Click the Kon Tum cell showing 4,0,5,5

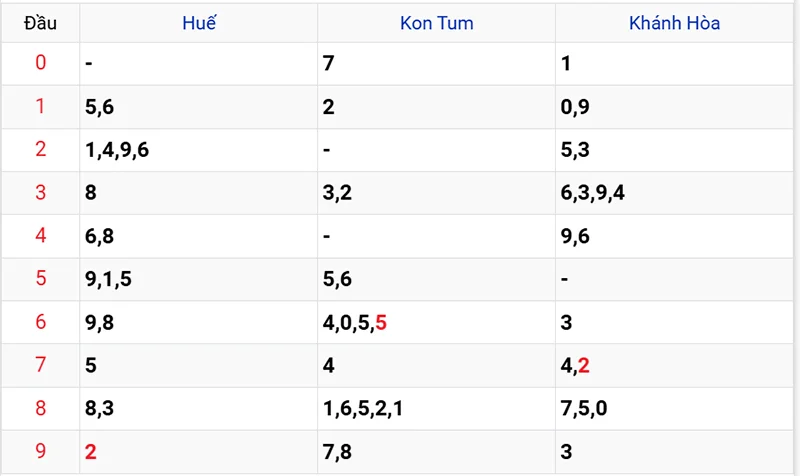355,322
